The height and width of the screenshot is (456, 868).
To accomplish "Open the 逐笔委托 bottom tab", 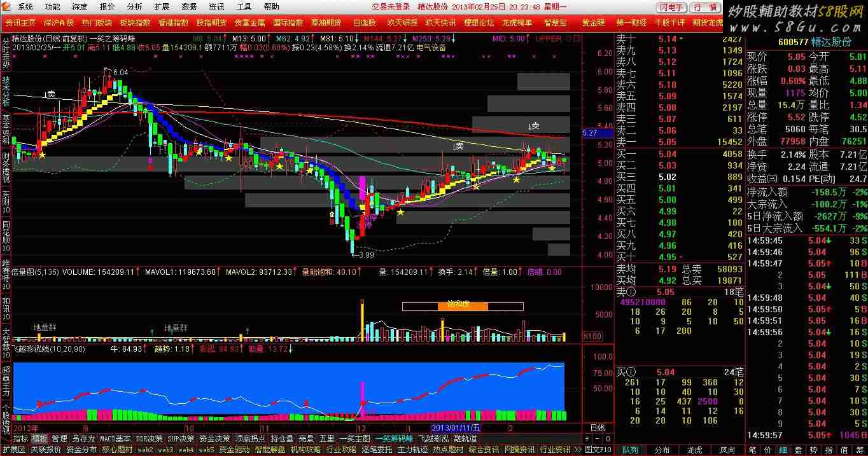I will 377,450.
